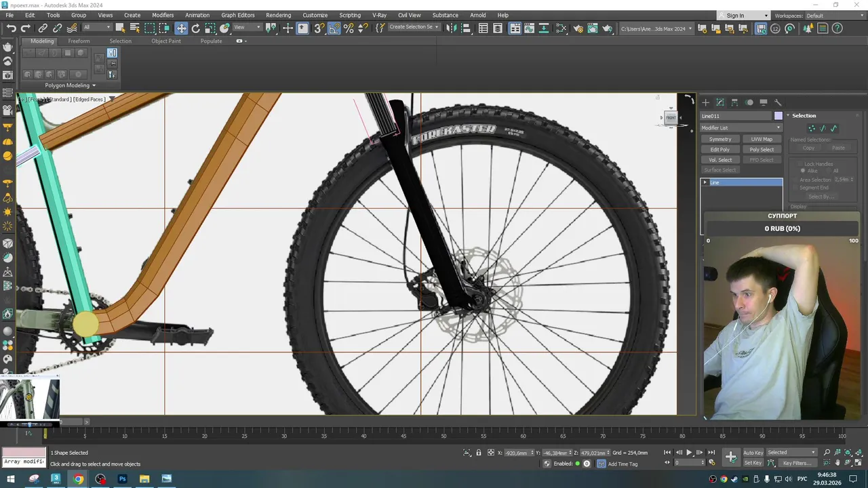
Task: Open the Modifiers menu
Action: point(163,15)
